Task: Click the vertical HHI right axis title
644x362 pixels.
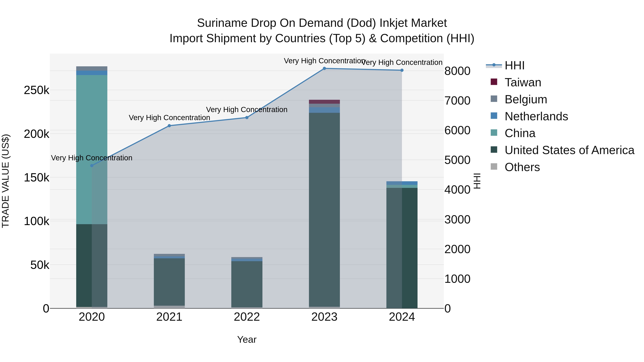Action: click(477, 181)
